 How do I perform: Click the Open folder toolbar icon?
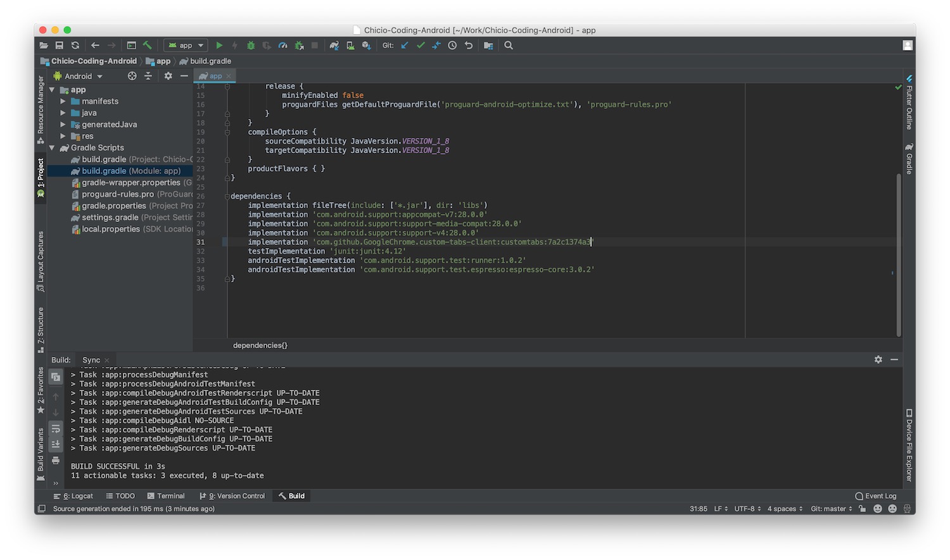[x=44, y=46]
